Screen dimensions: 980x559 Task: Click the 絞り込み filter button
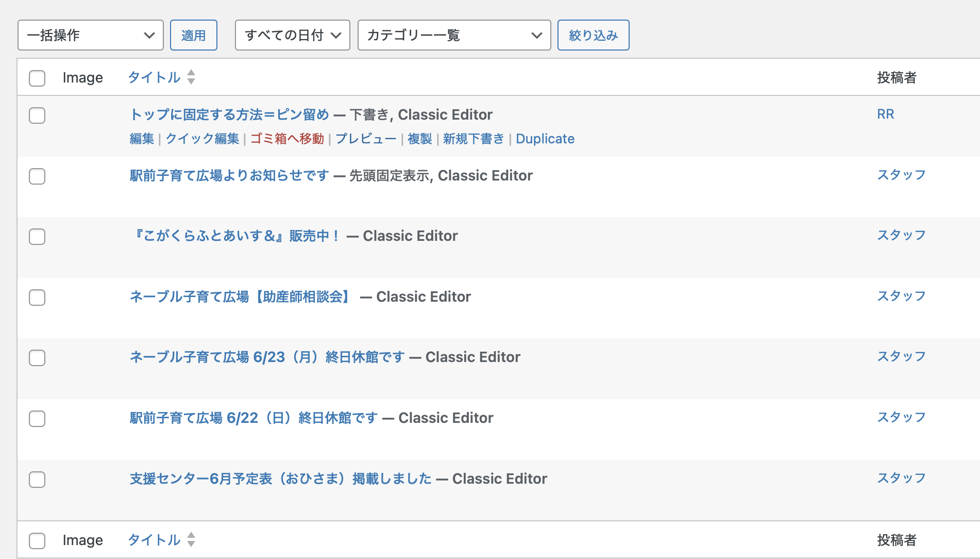point(593,35)
